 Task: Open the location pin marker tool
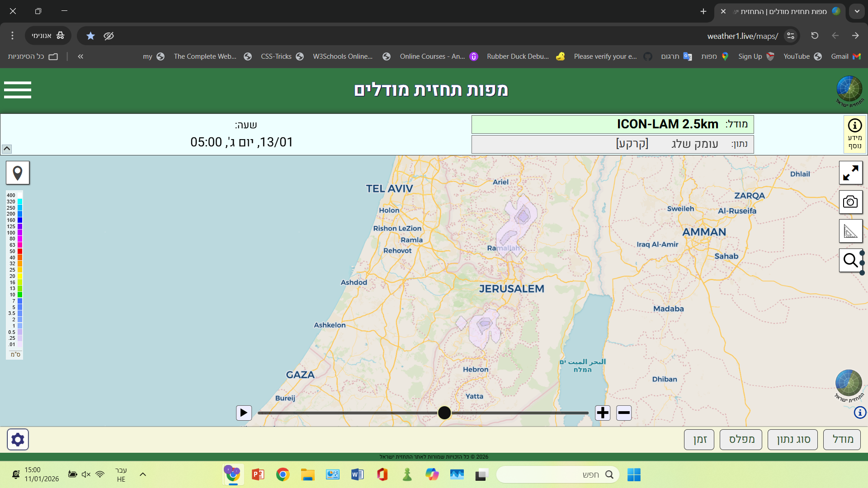tap(17, 173)
